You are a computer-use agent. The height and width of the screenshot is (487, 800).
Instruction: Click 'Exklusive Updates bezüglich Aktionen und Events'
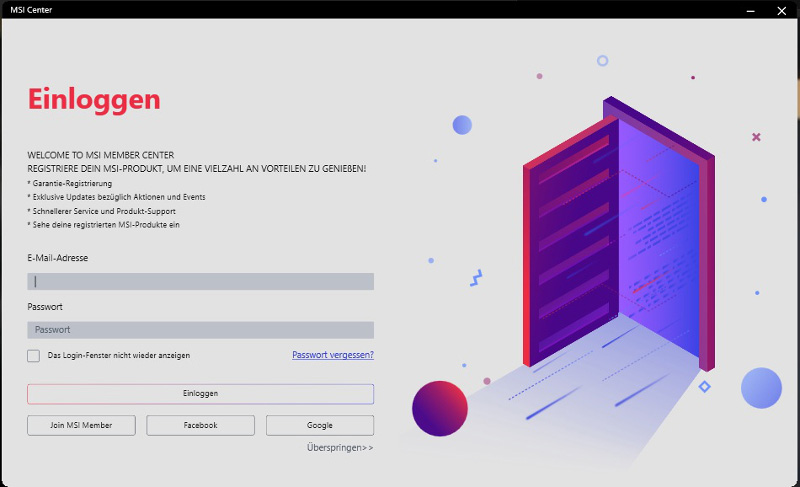point(119,197)
